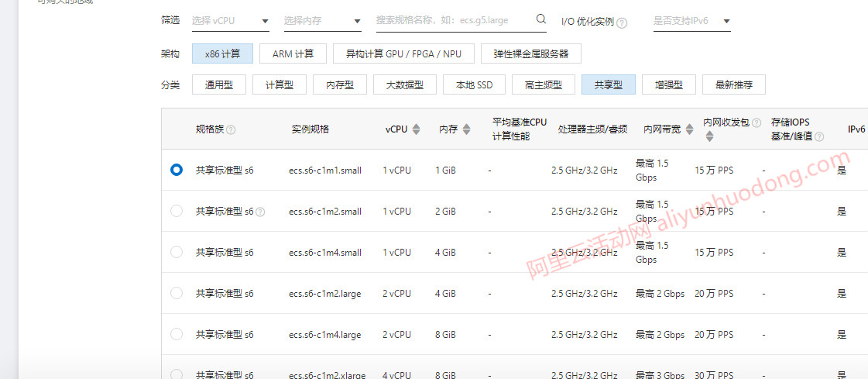The height and width of the screenshot is (379, 868).
Task: Click the 2 GiB memory cell
Action: coord(446,212)
